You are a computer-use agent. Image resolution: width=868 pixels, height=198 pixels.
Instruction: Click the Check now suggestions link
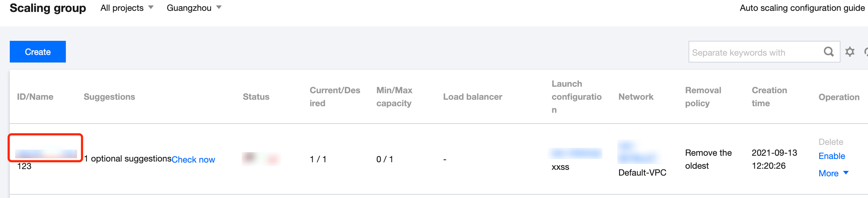pos(193,159)
